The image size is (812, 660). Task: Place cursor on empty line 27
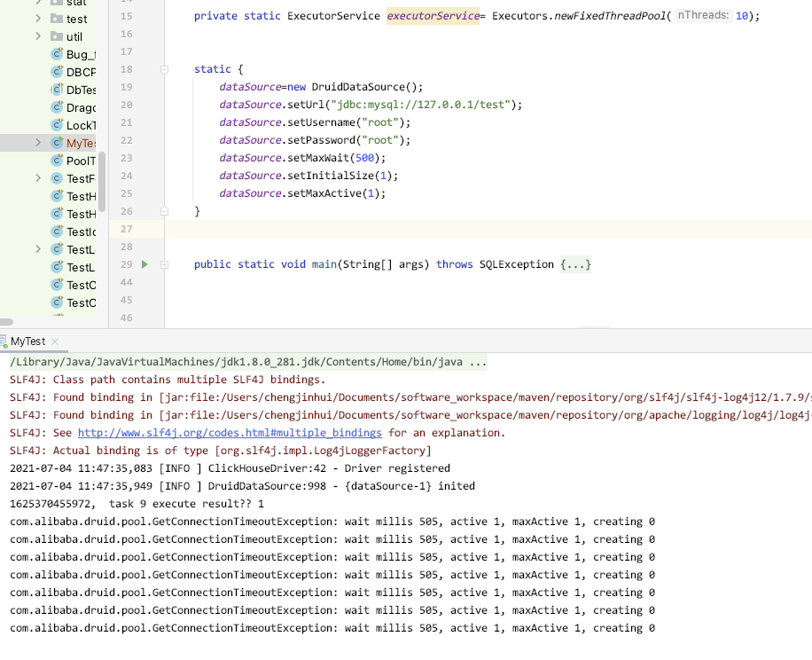coord(443,229)
